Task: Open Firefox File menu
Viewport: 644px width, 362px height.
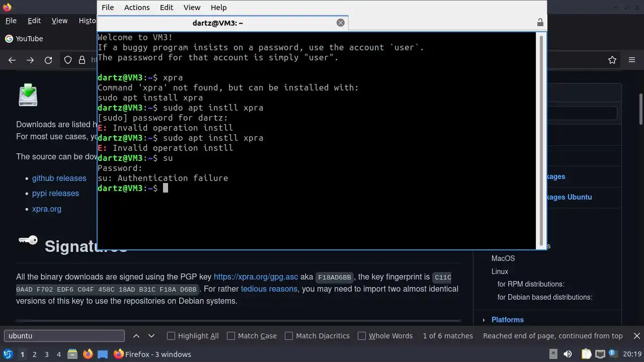Action: coord(11,21)
